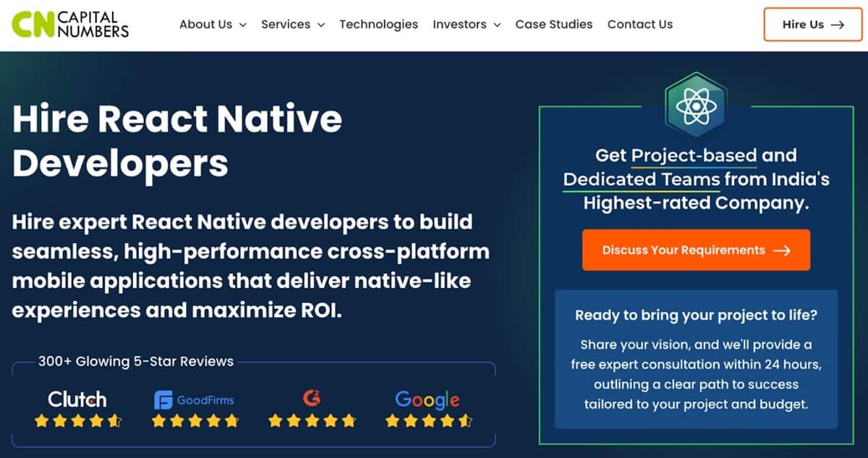Click the arrow on Discuss Your Requirements button

pos(782,250)
